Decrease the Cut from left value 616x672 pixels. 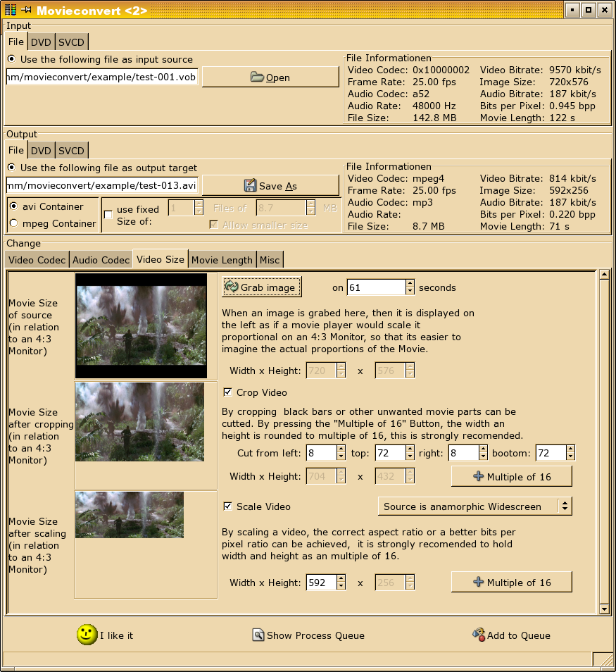pyautogui.click(x=341, y=456)
